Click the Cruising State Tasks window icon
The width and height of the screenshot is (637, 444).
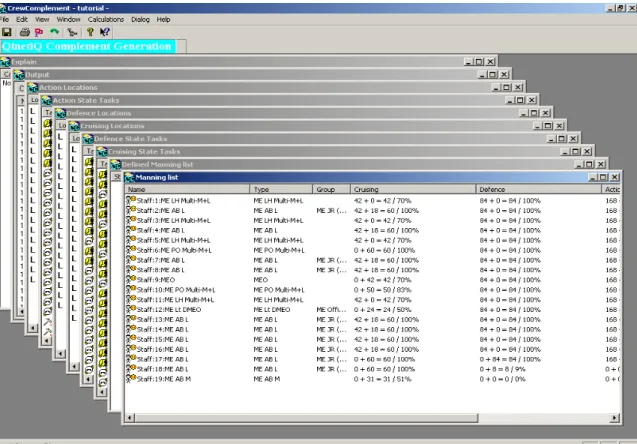102,152
